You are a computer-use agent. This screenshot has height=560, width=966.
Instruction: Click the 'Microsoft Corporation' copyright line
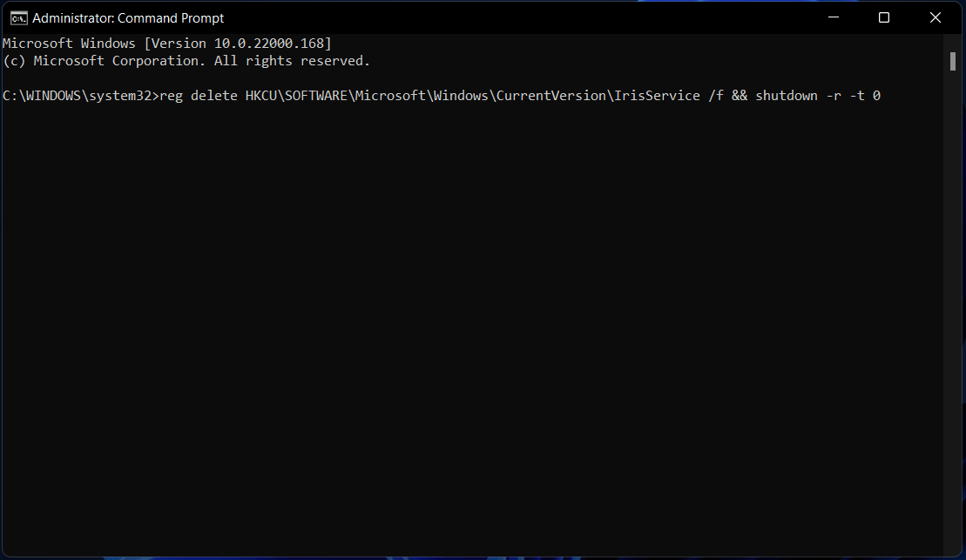186,61
